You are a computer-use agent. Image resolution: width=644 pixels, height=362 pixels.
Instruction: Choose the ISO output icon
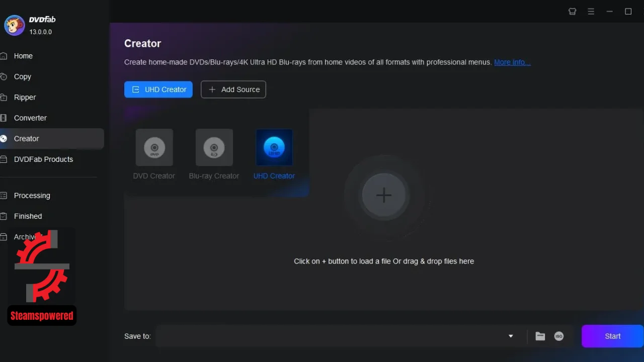(x=559, y=336)
